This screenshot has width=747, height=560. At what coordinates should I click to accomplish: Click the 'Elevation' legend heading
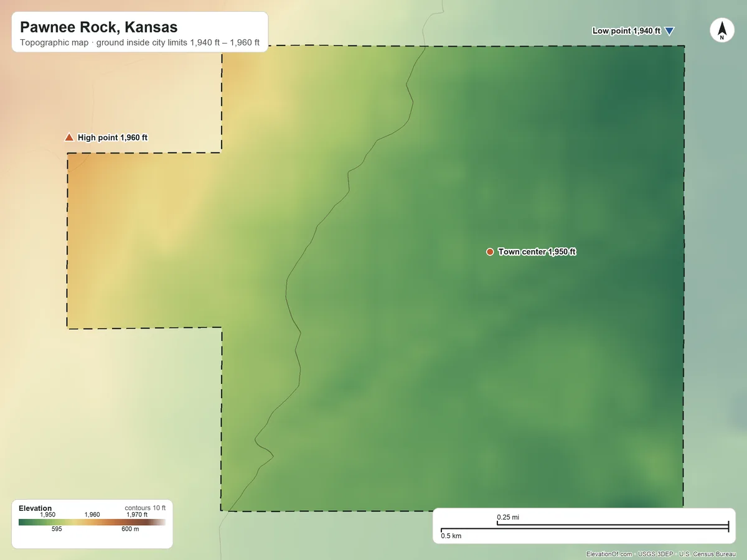point(35,508)
